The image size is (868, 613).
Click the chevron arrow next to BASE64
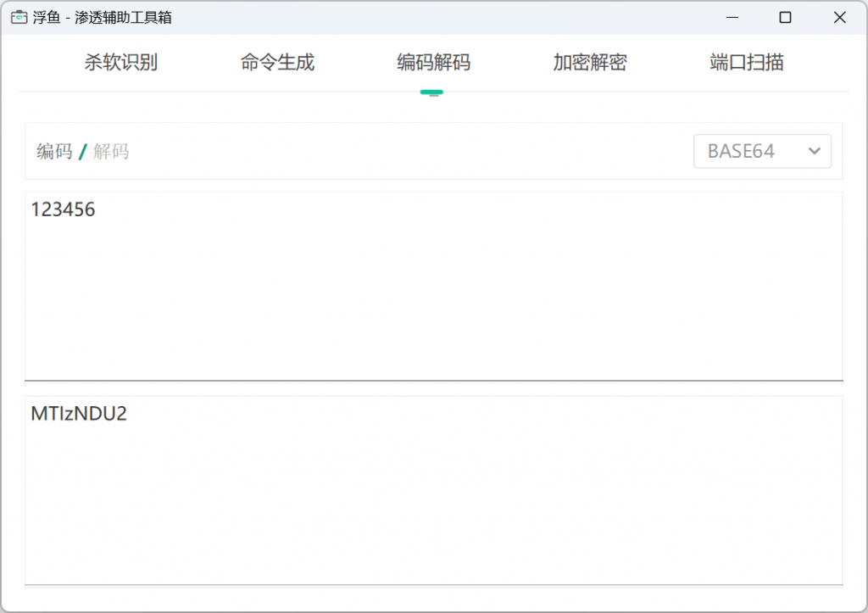(x=813, y=151)
